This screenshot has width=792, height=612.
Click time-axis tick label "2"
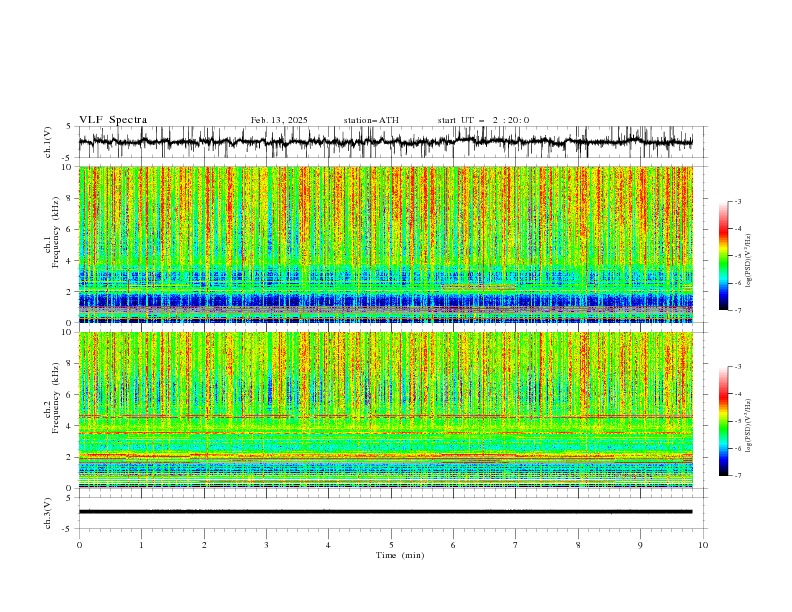204,545
